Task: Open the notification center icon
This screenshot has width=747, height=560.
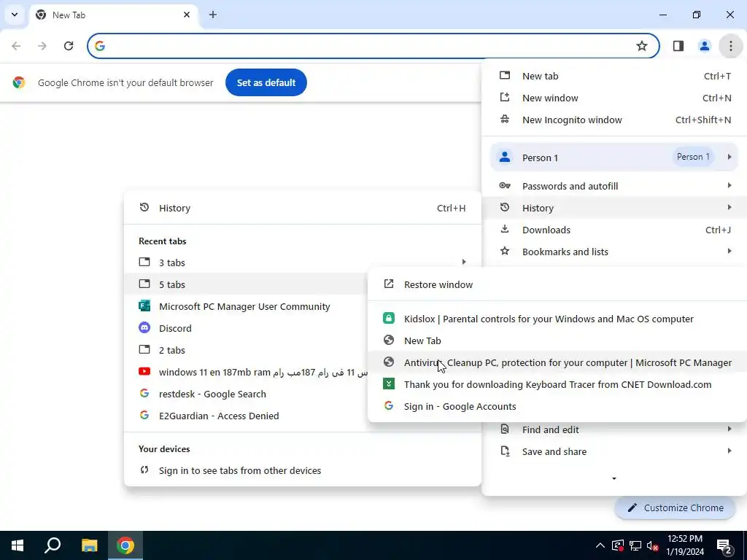Action: point(724,545)
